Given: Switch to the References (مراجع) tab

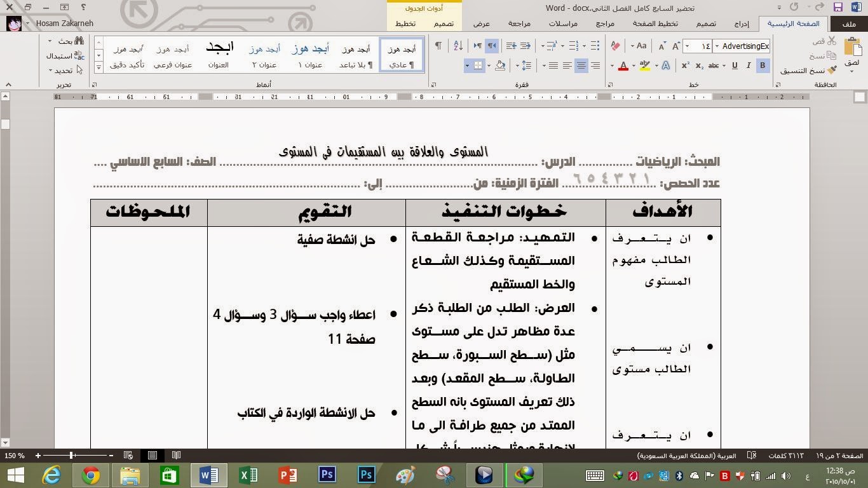Looking at the screenshot, I should (x=605, y=24).
